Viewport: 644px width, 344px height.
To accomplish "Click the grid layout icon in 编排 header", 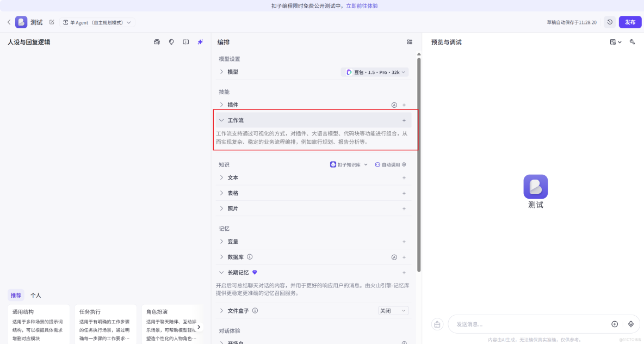I will (x=410, y=41).
